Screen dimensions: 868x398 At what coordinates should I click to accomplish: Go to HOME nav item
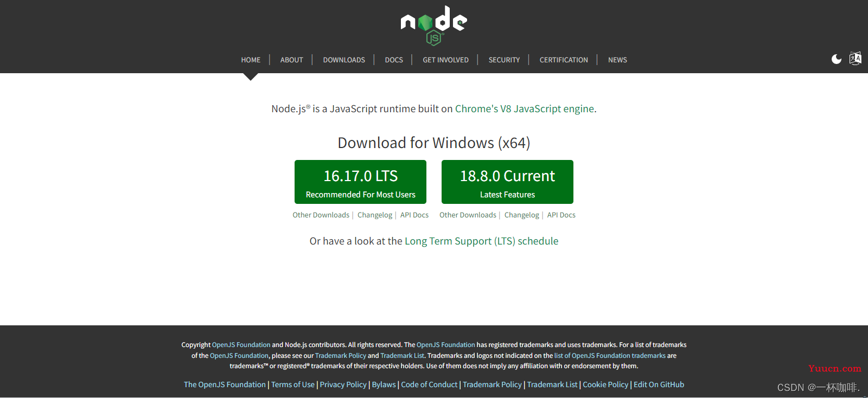click(x=251, y=60)
